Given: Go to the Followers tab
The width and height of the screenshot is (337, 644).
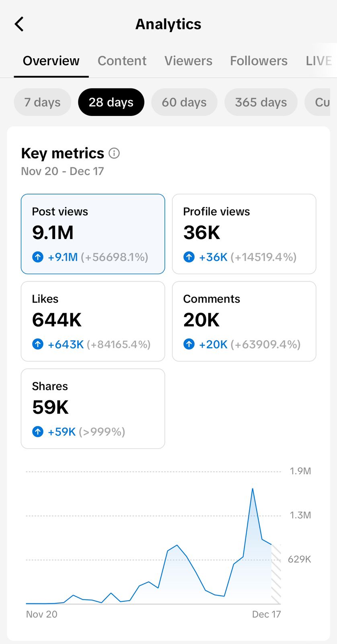Looking at the screenshot, I should (259, 61).
